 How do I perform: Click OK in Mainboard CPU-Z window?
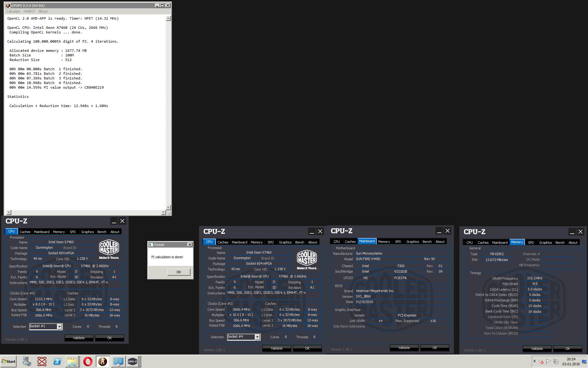pos(435,348)
